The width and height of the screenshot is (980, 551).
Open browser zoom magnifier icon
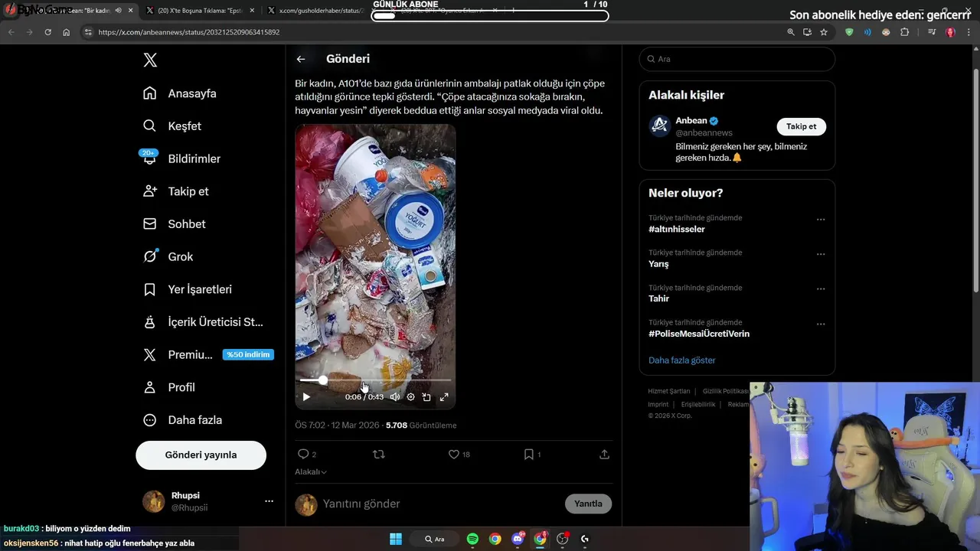tap(791, 32)
